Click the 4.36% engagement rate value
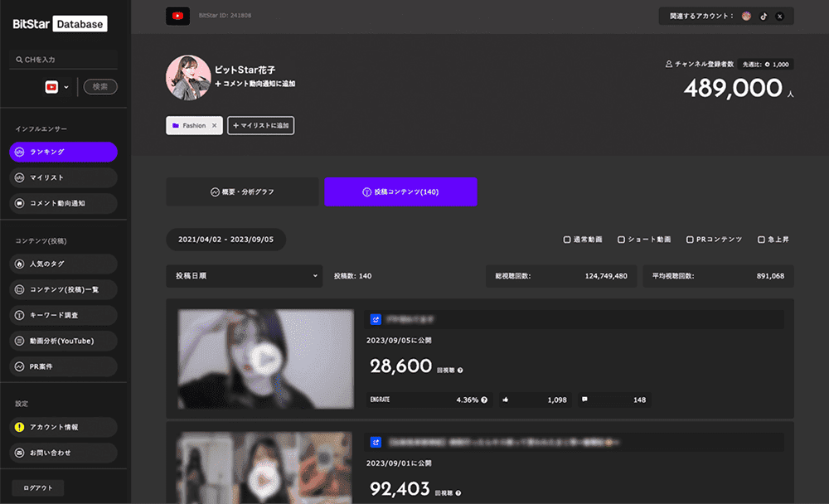 point(468,400)
